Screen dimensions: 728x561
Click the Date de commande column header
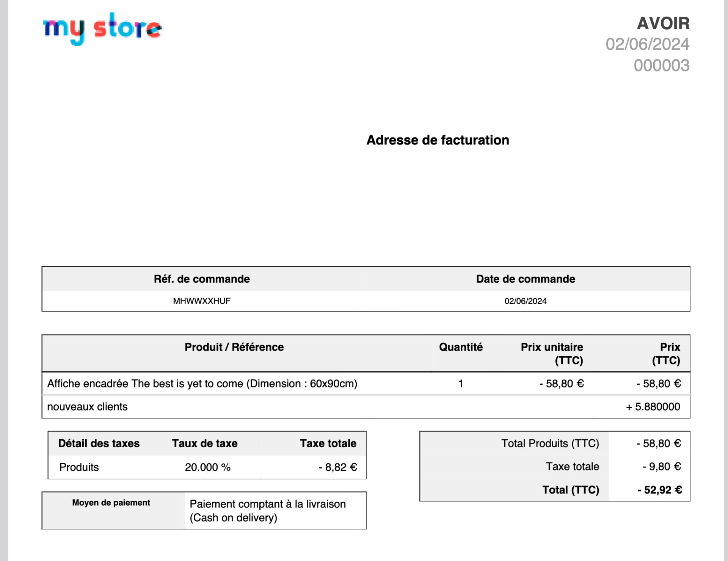point(526,279)
